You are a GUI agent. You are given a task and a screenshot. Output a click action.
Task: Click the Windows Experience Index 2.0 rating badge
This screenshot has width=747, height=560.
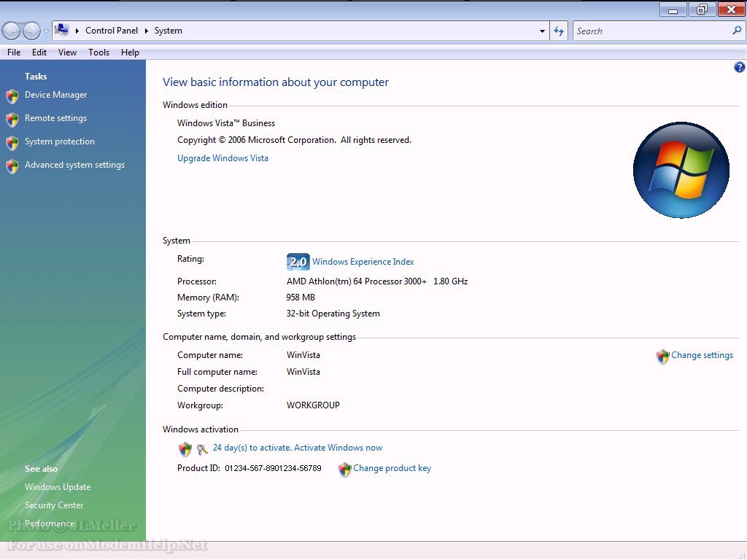pyautogui.click(x=298, y=262)
